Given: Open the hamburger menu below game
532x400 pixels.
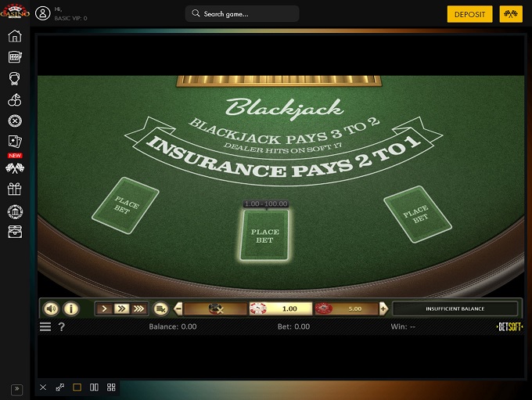Looking at the screenshot, I should pyautogui.click(x=45, y=326).
